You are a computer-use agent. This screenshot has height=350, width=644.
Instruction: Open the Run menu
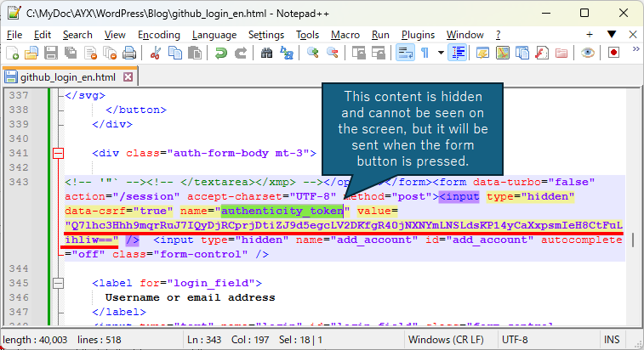pos(380,35)
